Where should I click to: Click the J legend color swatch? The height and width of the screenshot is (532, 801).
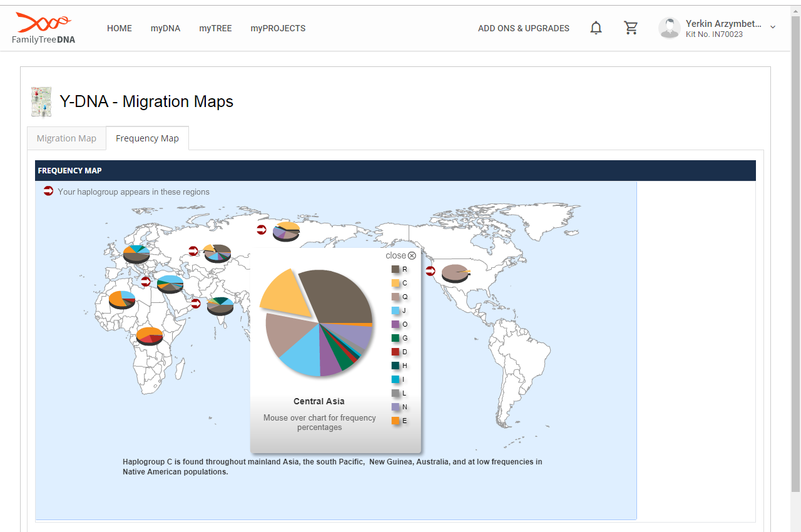click(x=395, y=310)
